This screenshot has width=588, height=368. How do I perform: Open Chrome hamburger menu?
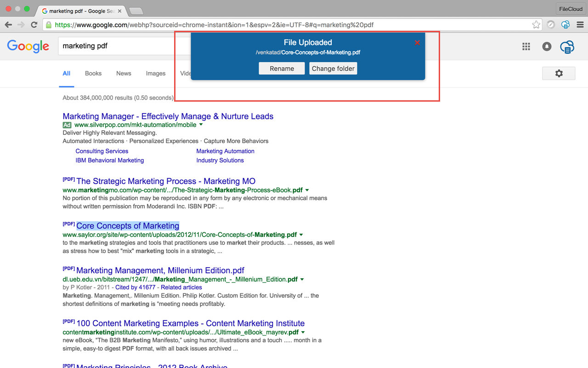click(580, 25)
